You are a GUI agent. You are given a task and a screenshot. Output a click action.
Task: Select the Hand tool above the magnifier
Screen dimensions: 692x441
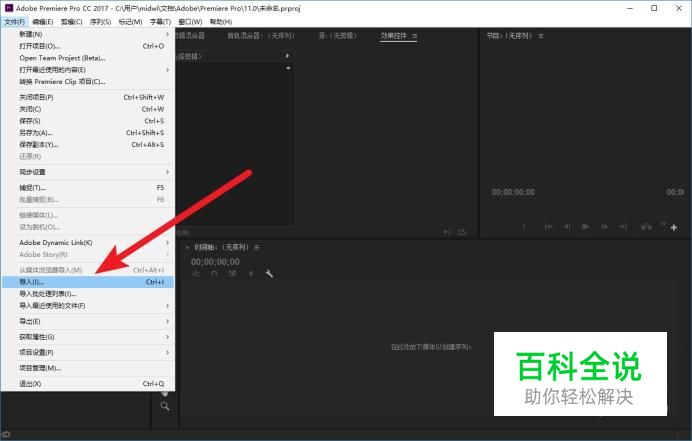(165, 393)
